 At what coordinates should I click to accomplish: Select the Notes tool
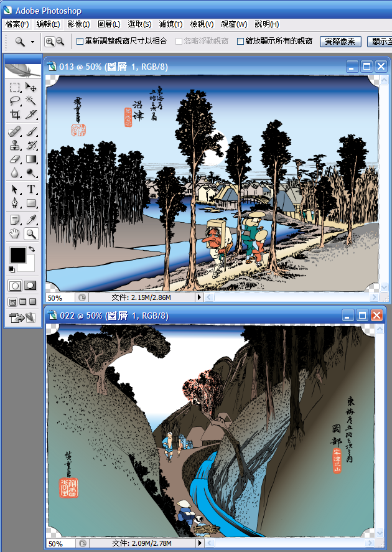(x=14, y=220)
